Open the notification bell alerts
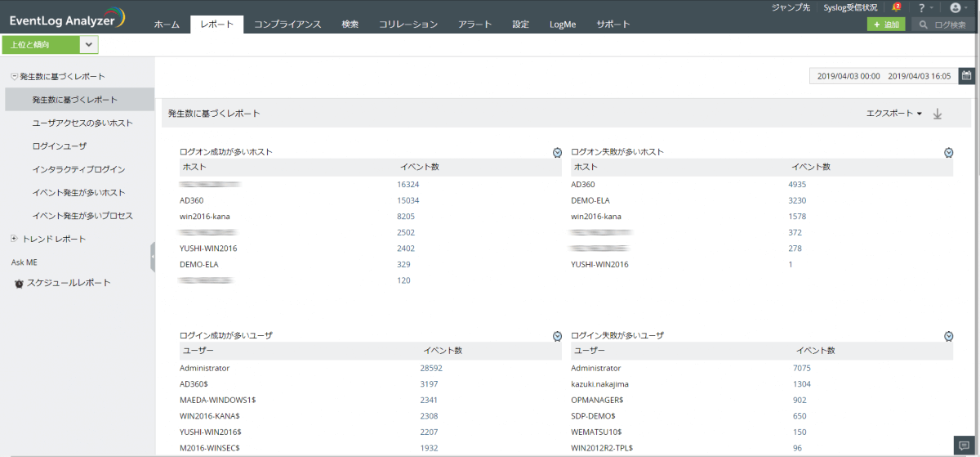Viewport: 980px width, 457px height. tap(896, 7)
